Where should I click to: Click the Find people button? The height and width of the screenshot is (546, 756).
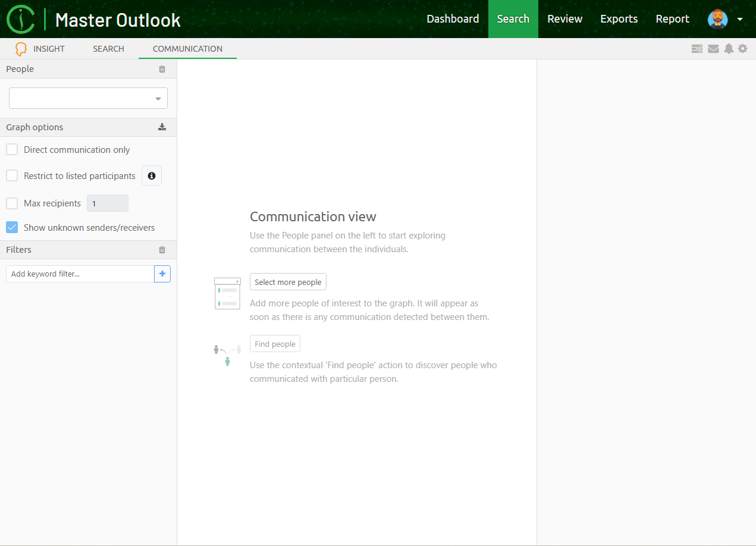point(275,343)
